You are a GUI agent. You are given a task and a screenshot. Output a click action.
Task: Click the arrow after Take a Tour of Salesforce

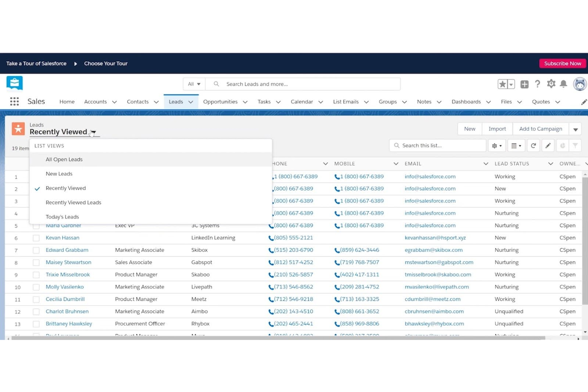(x=75, y=64)
